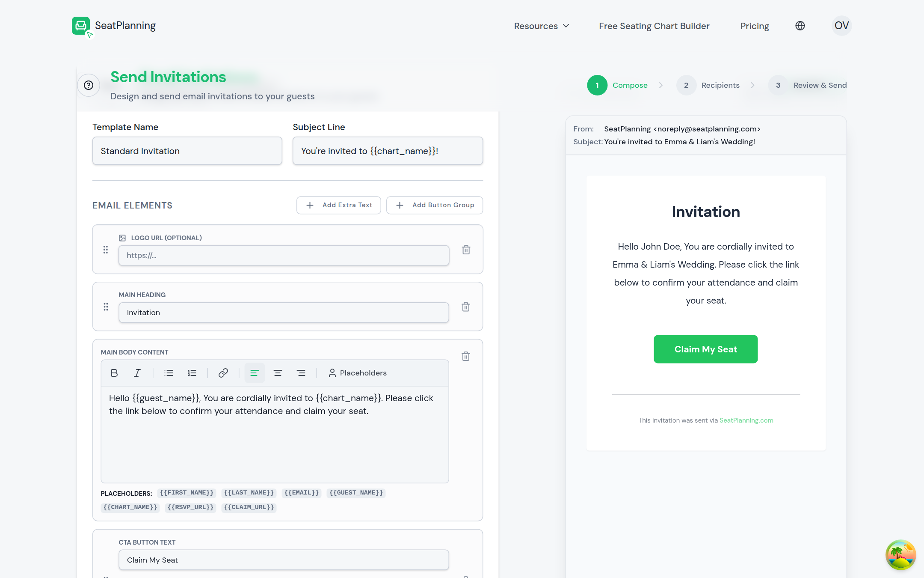Screen dimensions: 924x578
Task: Toggle bold formatting in body editor
Action: tap(114, 373)
